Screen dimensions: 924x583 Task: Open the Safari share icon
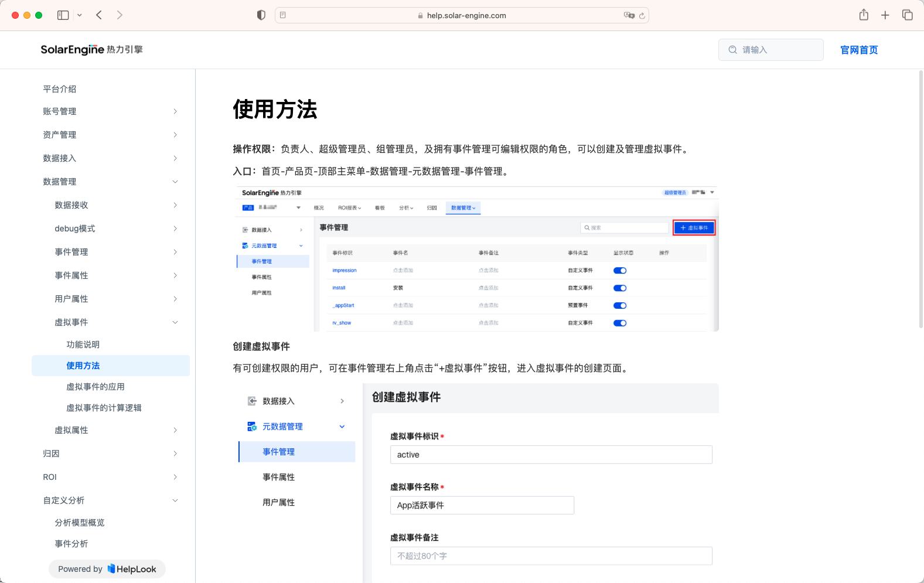(864, 15)
